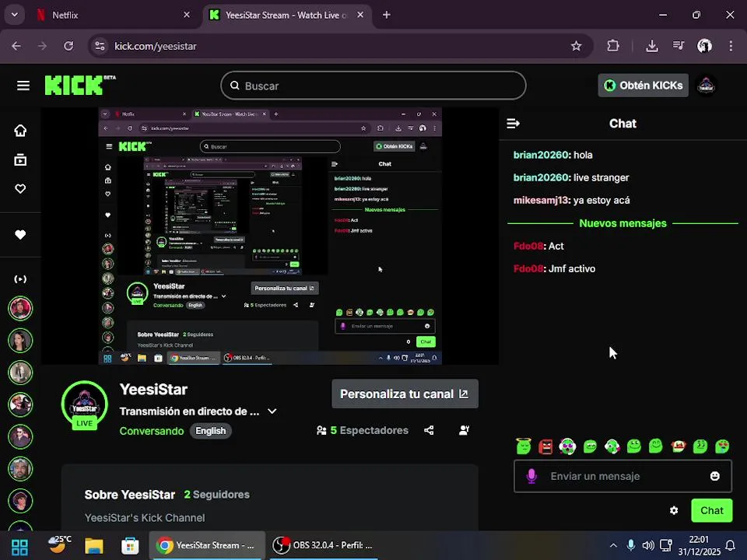Screen dimensions: 747x560
Task: Insert the red angry face emote
Action: [x=545, y=446]
